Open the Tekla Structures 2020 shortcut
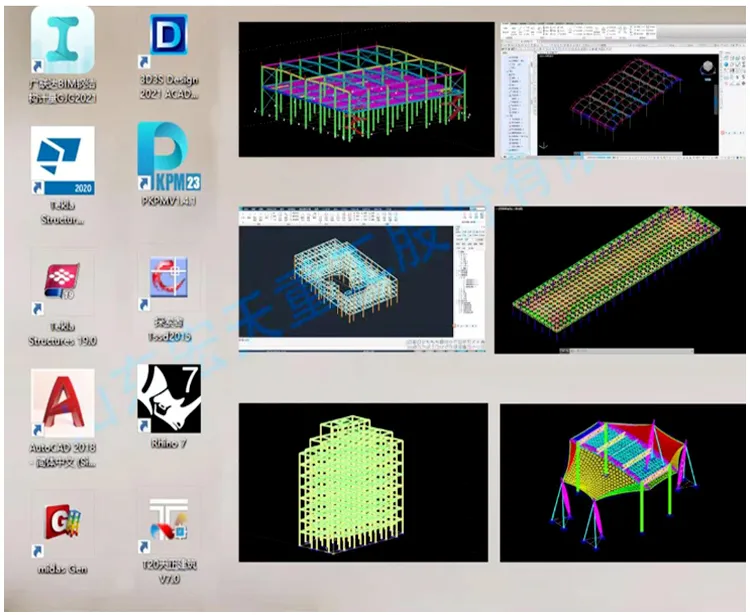Screen dimensions: 750x615 [62, 159]
